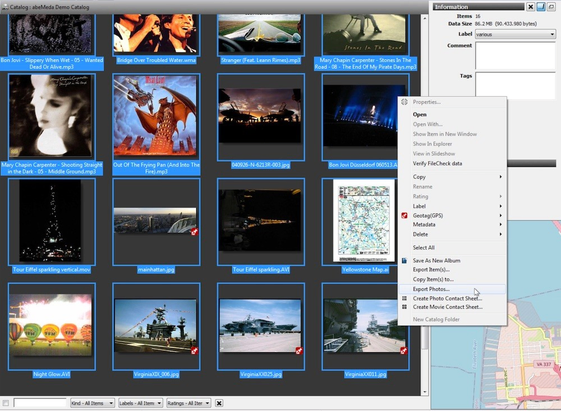The width and height of the screenshot is (561, 411).
Task: Open the Ratings - All Items dropdown
Action: (189, 403)
